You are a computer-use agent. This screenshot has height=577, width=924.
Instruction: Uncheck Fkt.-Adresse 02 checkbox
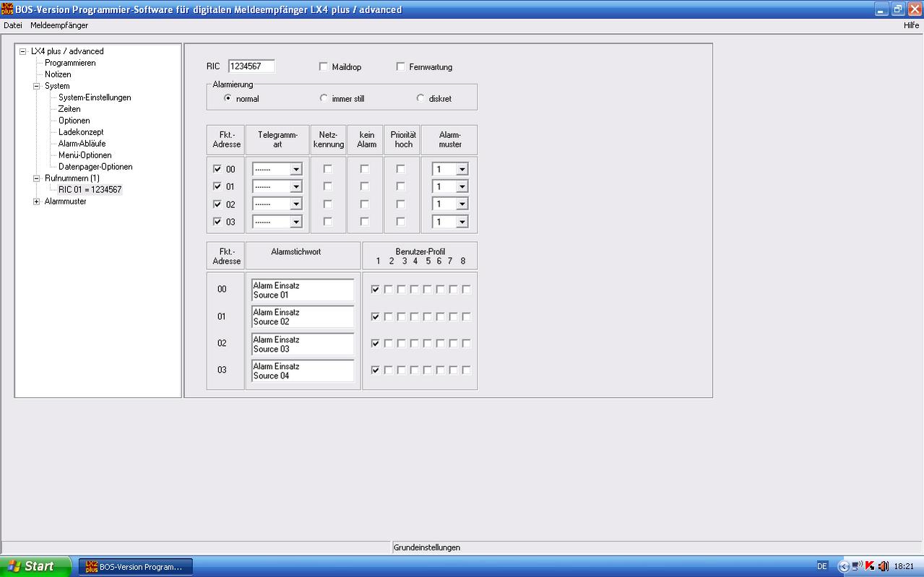click(x=217, y=204)
